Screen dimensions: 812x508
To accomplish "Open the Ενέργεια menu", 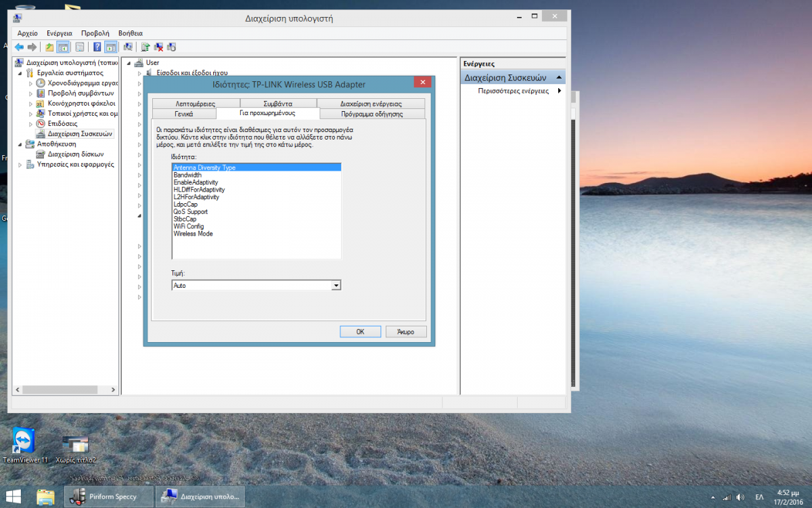I will [x=60, y=33].
